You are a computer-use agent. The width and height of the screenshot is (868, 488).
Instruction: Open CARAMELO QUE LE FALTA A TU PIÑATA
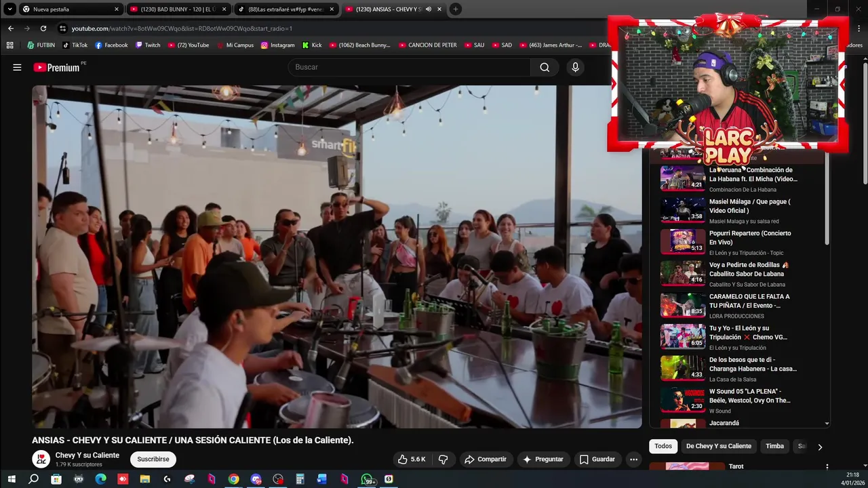coord(742,305)
